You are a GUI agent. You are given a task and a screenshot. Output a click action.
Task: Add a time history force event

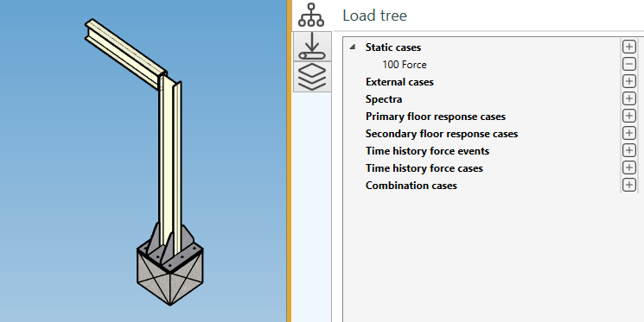[x=628, y=150]
